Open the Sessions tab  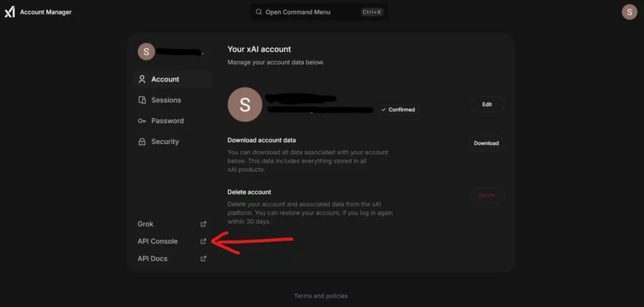(166, 100)
